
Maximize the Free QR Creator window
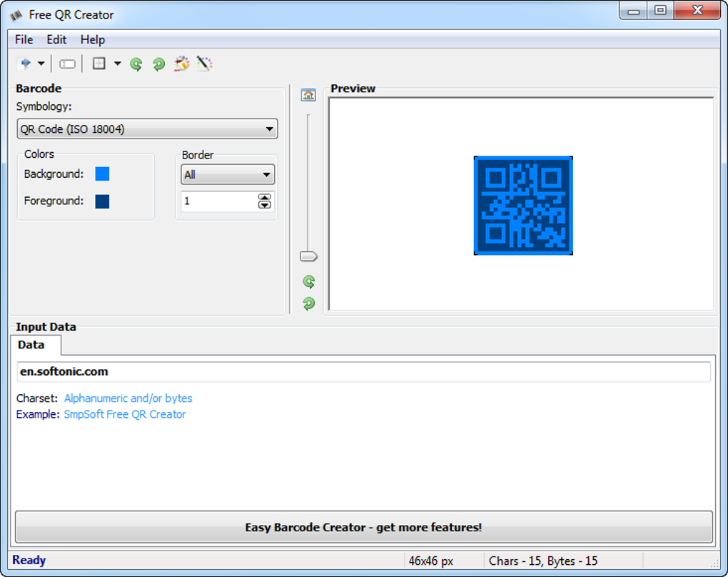(x=660, y=11)
